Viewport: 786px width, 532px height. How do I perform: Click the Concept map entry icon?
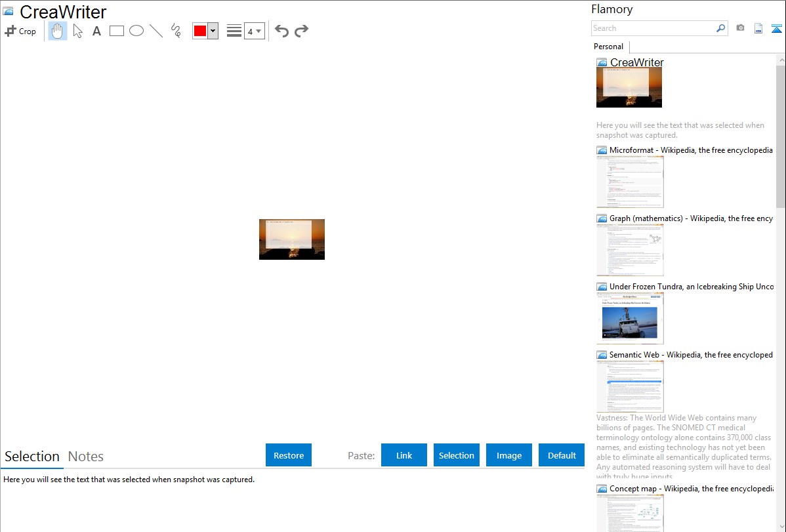[x=602, y=489]
